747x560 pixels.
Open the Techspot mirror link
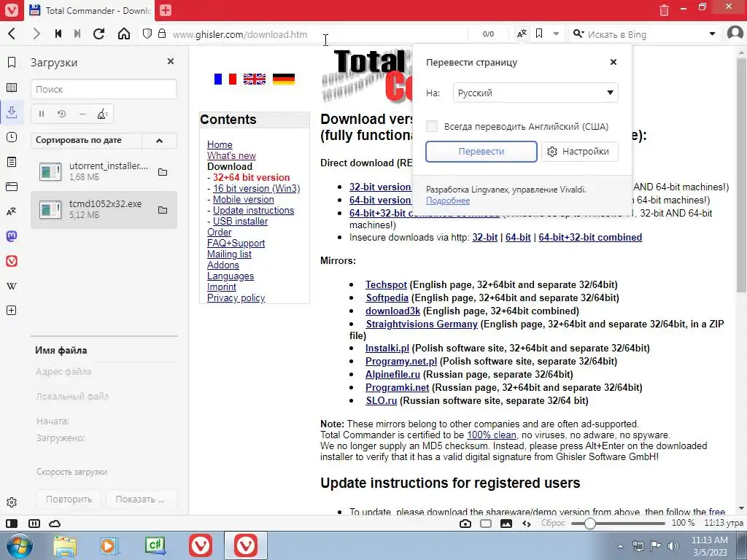click(x=386, y=285)
